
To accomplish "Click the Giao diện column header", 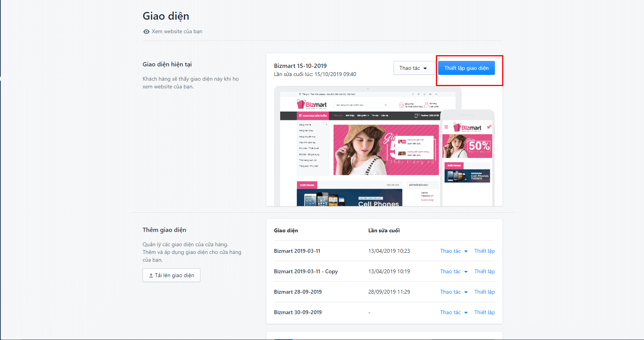I will tap(286, 230).
